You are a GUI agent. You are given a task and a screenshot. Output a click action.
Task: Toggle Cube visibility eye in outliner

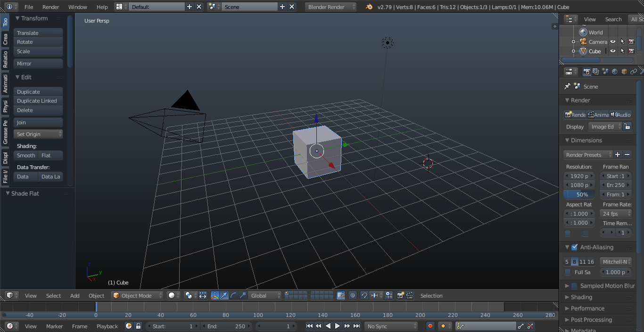pos(613,51)
